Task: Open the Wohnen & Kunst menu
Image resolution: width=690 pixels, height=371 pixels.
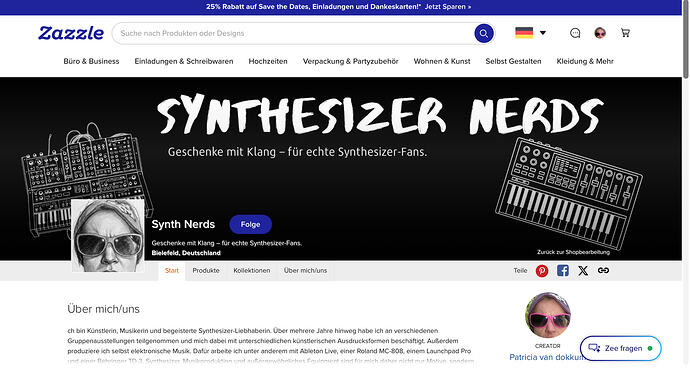Action: 442,61
